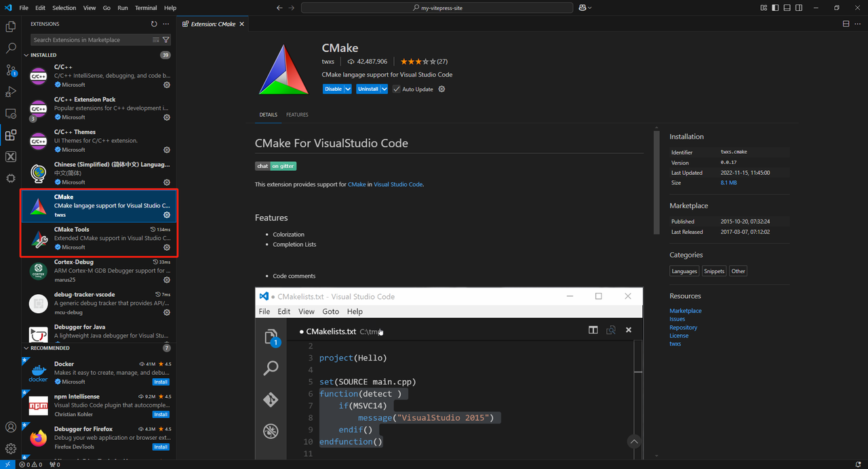Image resolution: width=868 pixels, height=469 pixels.
Task: Open the Explorer view in activity bar
Action: click(x=11, y=27)
